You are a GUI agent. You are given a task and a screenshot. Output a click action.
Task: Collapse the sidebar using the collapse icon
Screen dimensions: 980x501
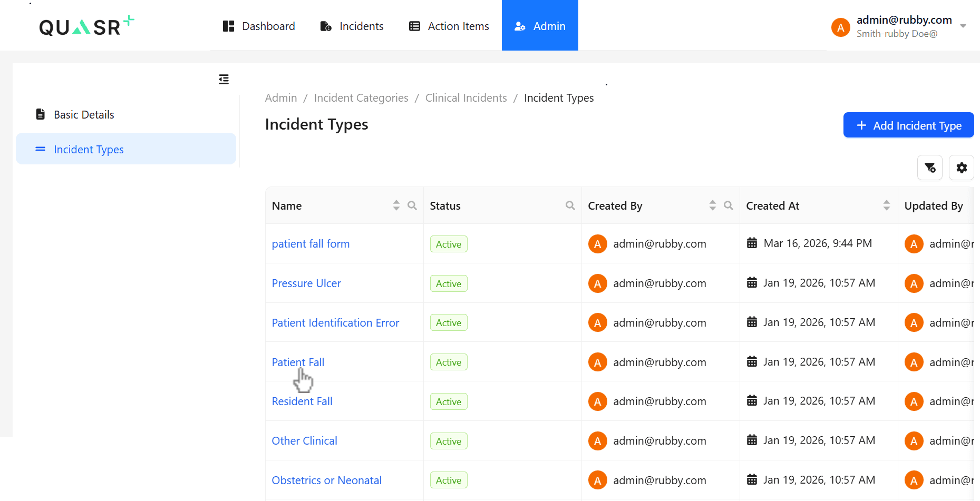click(x=224, y=79)
